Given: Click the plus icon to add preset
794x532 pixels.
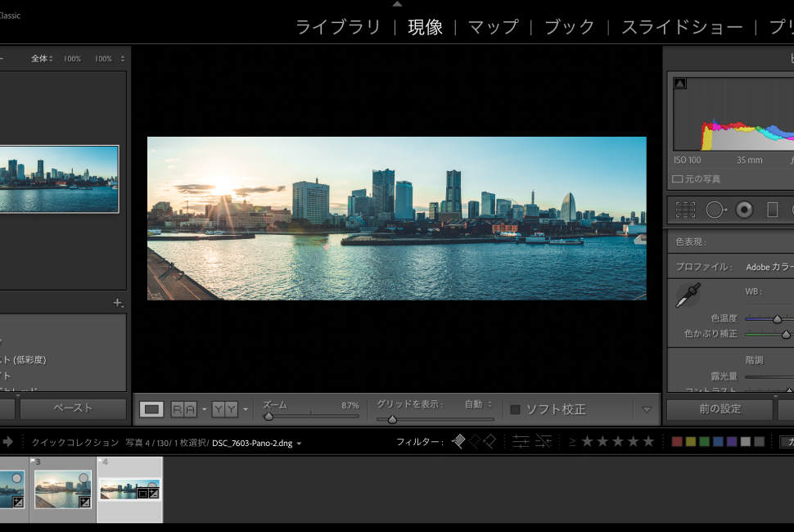Looking at the screenshot, I should coord(118,303).
